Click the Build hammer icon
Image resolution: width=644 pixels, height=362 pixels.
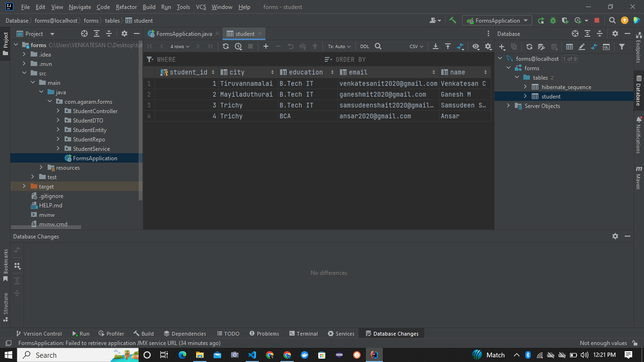[x=453, y=20]
